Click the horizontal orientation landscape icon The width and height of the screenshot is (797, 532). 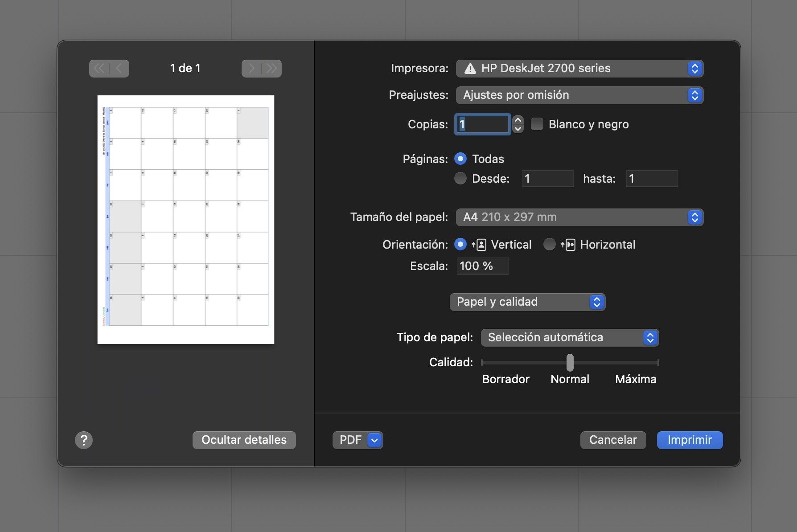click(x=568, y=245)
